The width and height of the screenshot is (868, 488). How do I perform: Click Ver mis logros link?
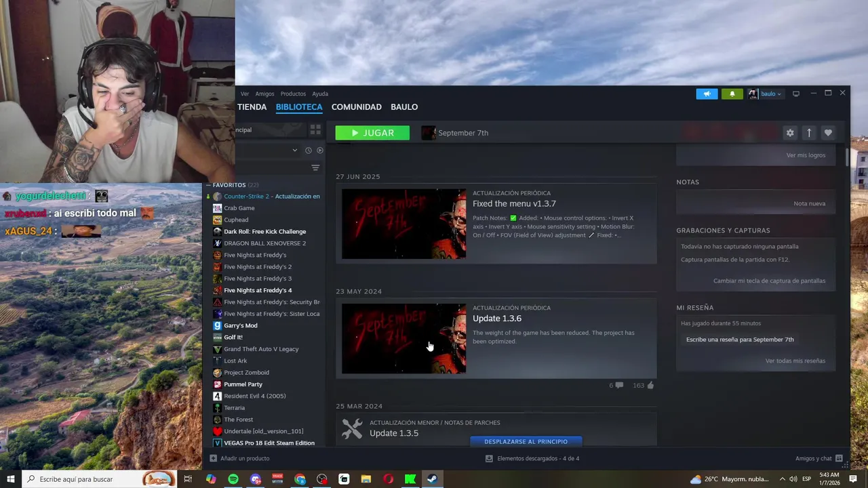point(806,155)
